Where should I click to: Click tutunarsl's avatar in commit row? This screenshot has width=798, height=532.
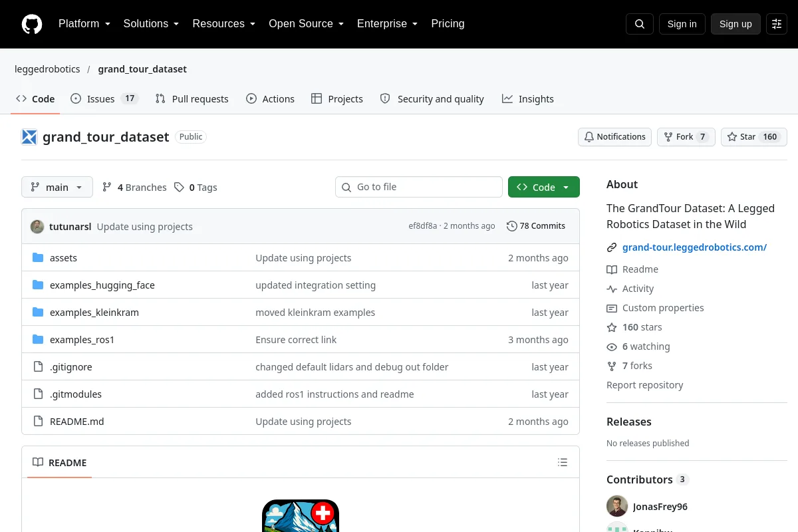click(37, 226)
